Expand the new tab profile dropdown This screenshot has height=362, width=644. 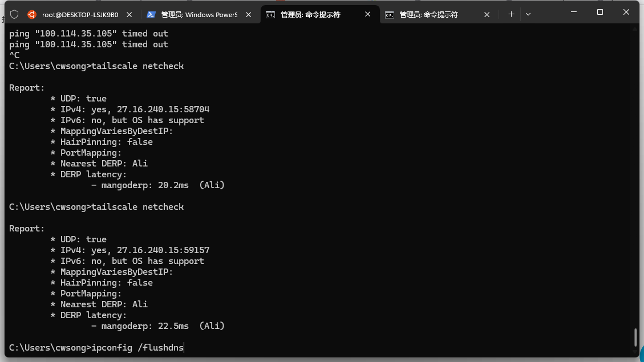[528, 14]
